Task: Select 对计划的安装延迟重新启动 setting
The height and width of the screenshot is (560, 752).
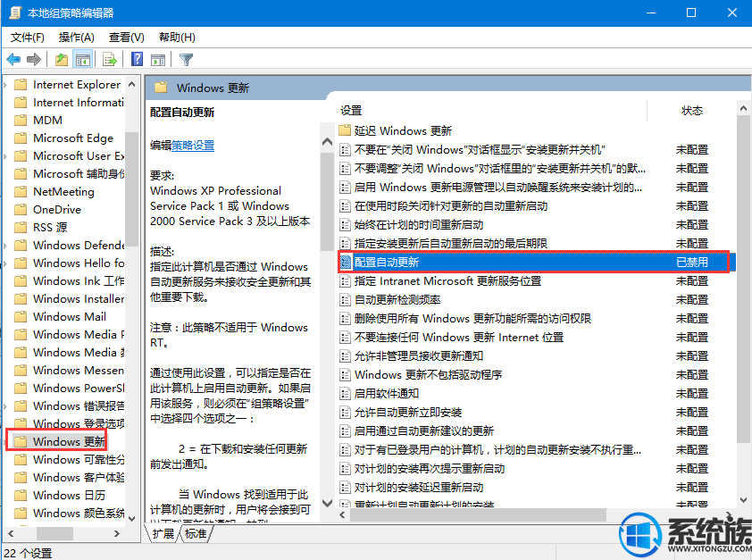Action: point(419,487)
